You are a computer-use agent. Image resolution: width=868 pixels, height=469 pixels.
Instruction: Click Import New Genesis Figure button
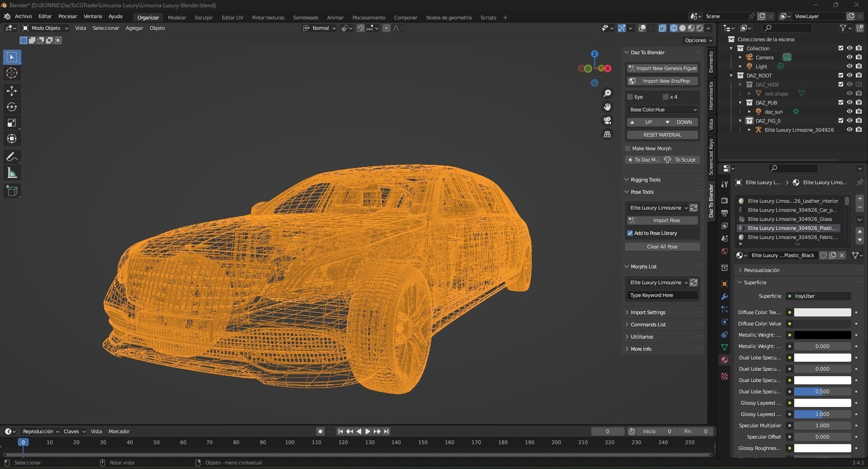[663, 68]
